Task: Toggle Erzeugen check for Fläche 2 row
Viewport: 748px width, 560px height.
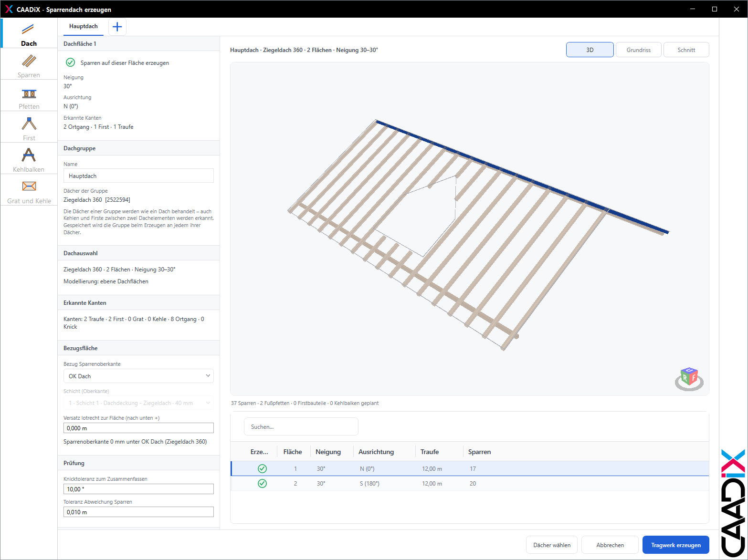Action: point(262,484)
